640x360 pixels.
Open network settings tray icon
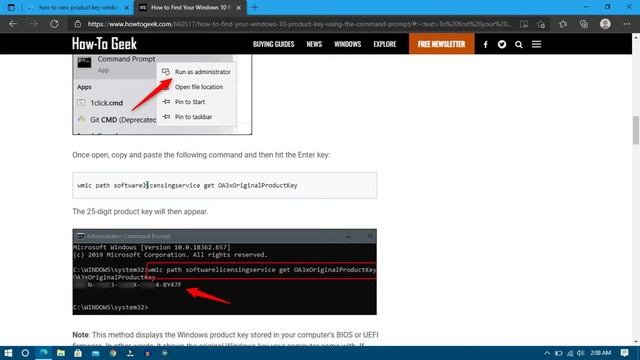pos(570,353)
